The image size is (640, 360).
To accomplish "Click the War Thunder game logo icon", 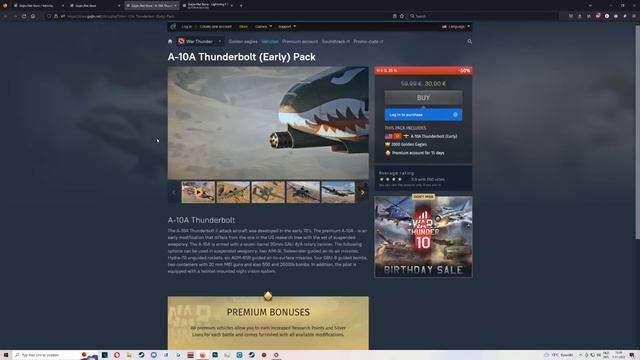I will (x=181, y=41).
